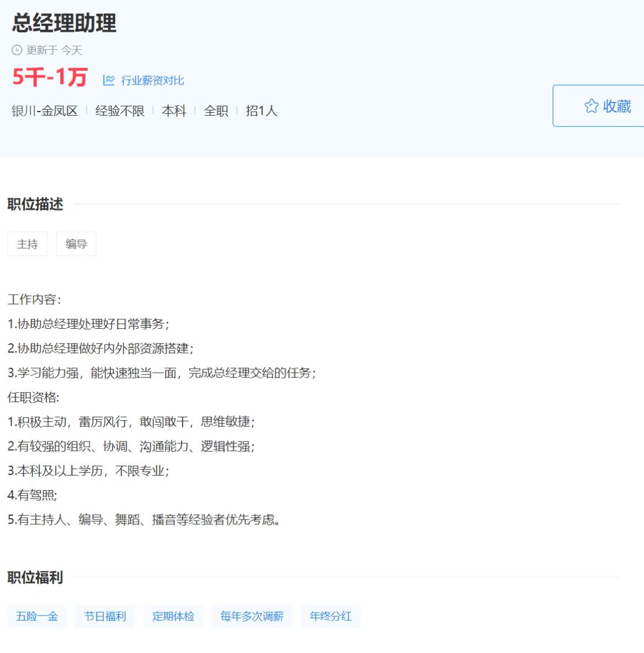Select the 编导 skill tag
The image size is (644, 653).
tap(76, 244)
